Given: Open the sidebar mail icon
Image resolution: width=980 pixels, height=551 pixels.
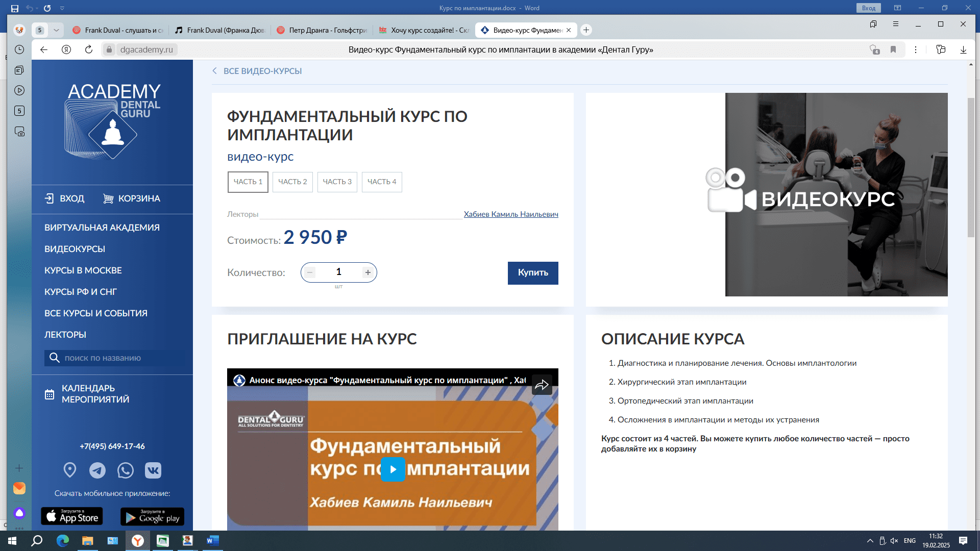Looking at the screenshot, I should (19, 488).
